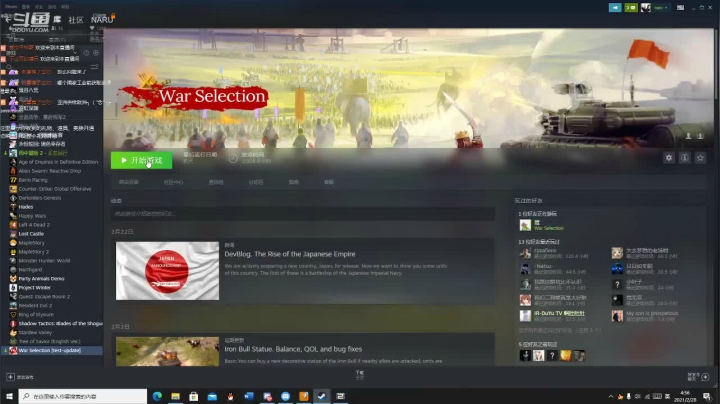Click first wishlist friend avatar in bottom row
Image resolution: width=720 pixels, height=404 pixels.
(x=525, y=355)
